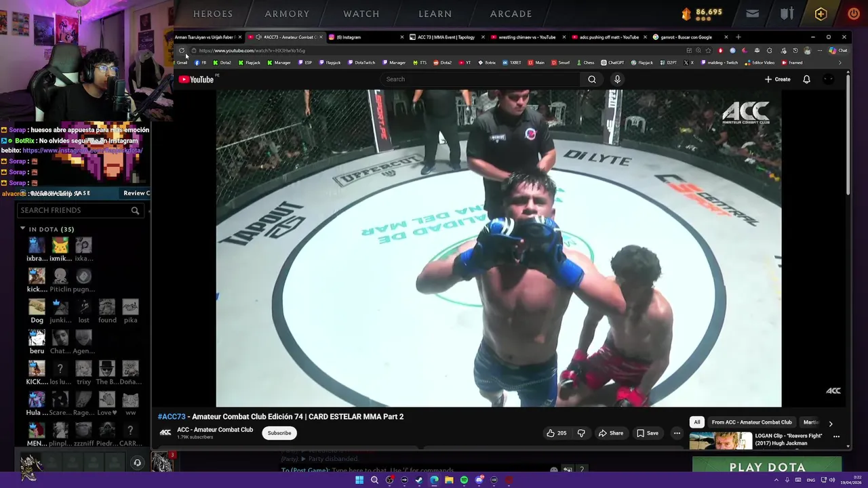Image resolution: width=868 pixels, height=488 pixels.
Task: Open Dota LEARN menu
Action: (435, 14)
